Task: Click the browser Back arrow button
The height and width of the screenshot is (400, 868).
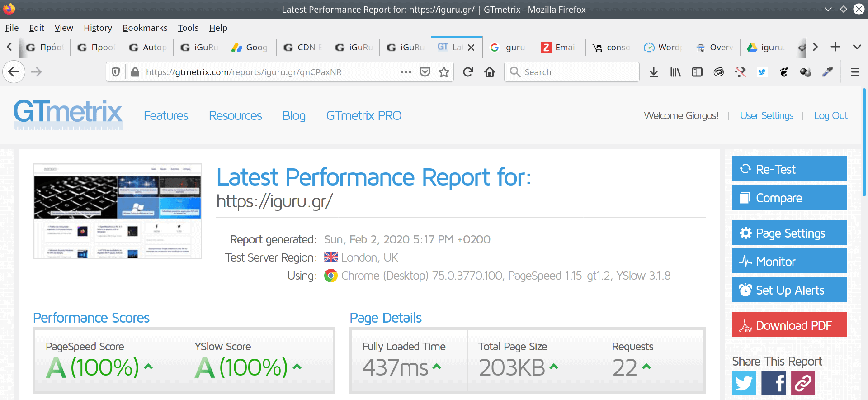Action: pos(14,72)
